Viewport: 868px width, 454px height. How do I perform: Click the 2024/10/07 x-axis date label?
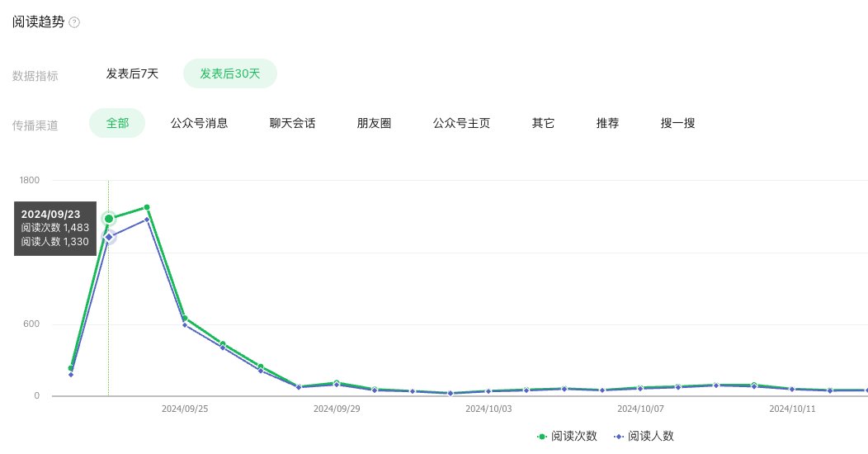(x=640, y=409)
